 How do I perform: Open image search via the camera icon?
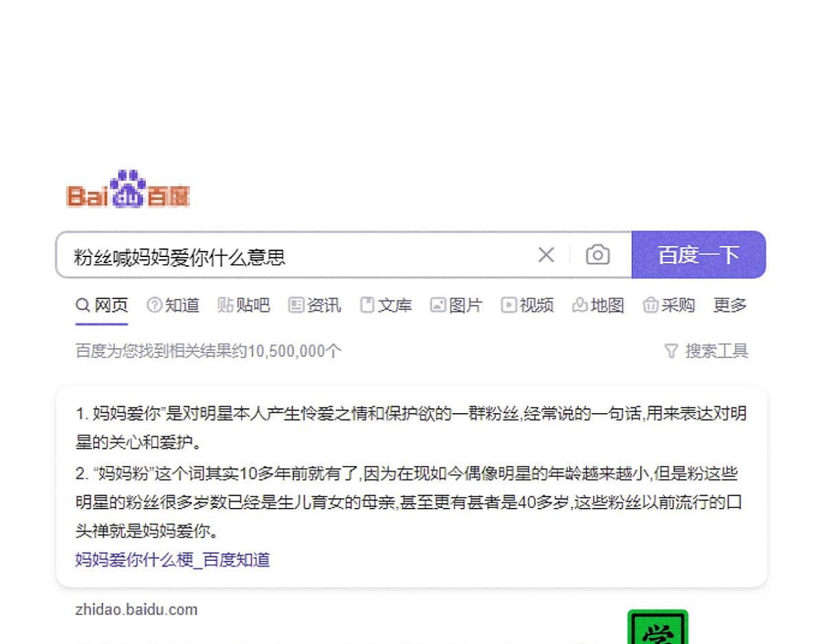click(597, 255)
